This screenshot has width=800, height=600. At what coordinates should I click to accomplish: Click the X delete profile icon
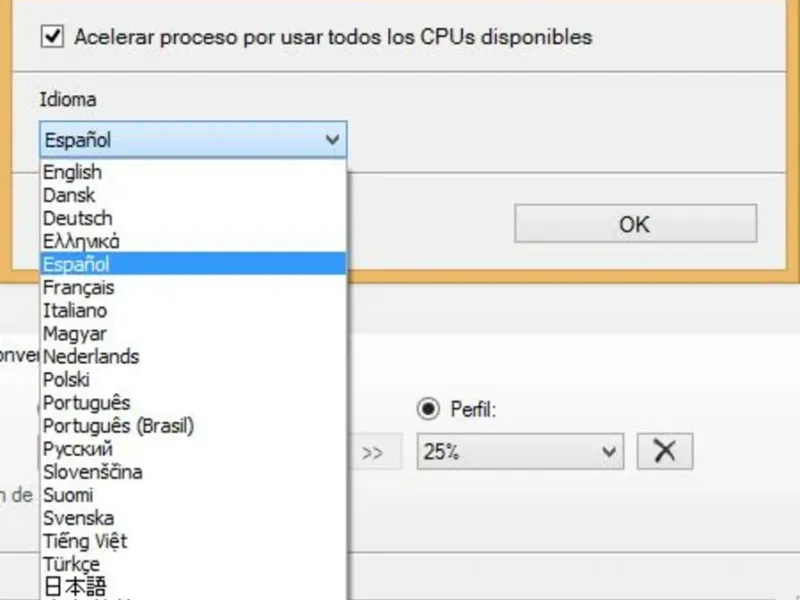665,452
